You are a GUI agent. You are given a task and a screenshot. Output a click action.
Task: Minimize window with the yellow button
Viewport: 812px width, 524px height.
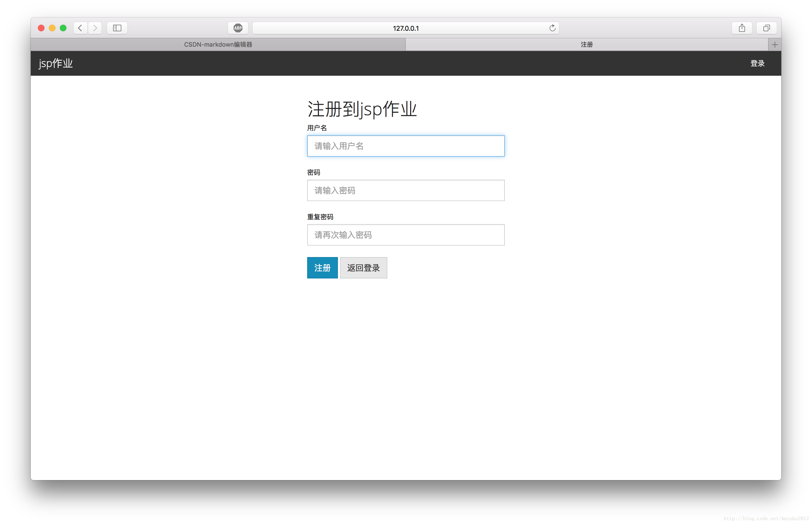coord(52,28)
